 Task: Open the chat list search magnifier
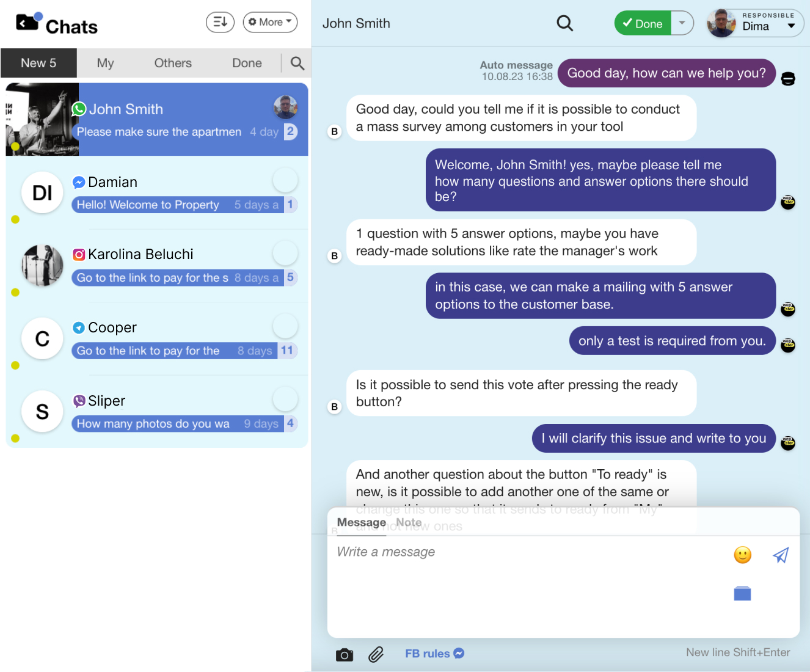point(297,63)
